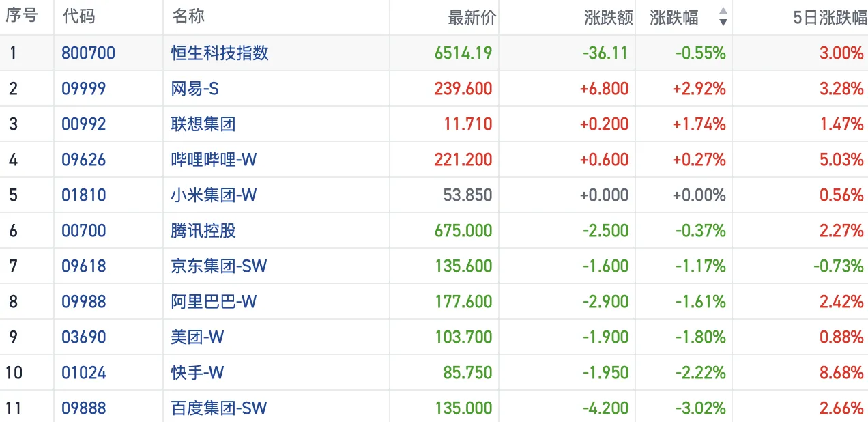
Task: Select latest price 675.000
Action: tap(463, 231)
